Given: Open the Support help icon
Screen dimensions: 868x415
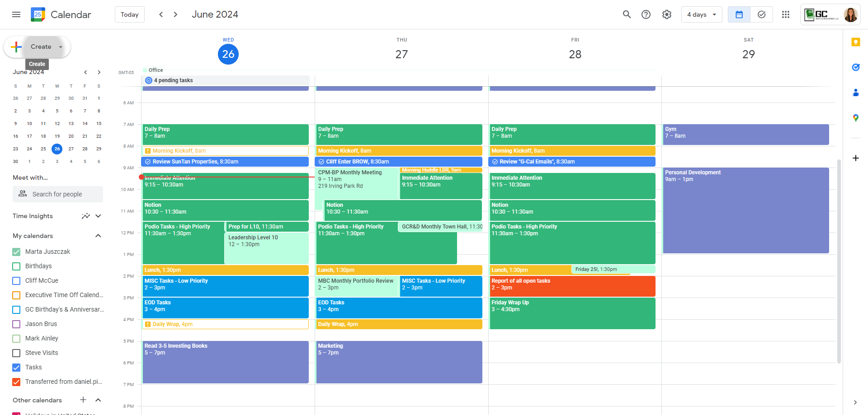Looking at the screenshot, I should (x=646, y=14).
